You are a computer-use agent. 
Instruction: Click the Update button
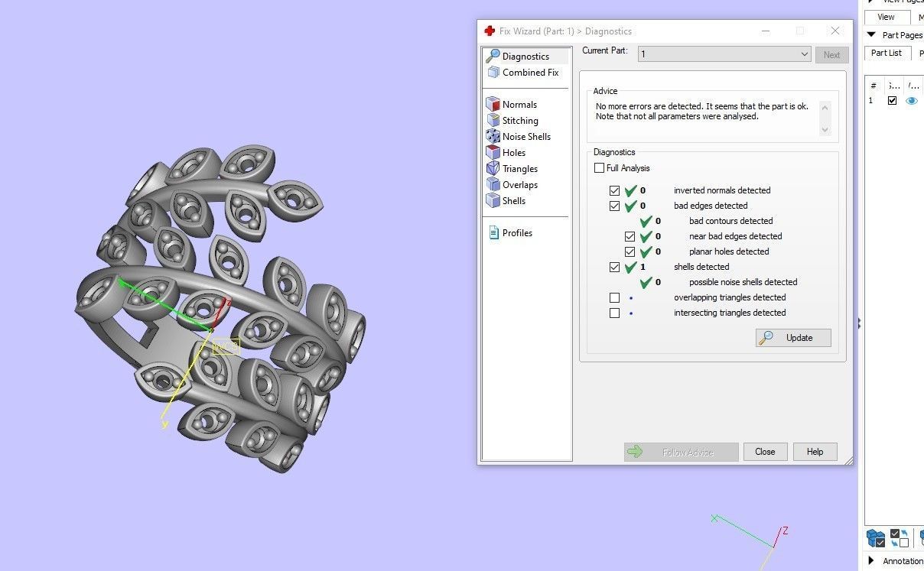tap(793, 338)
